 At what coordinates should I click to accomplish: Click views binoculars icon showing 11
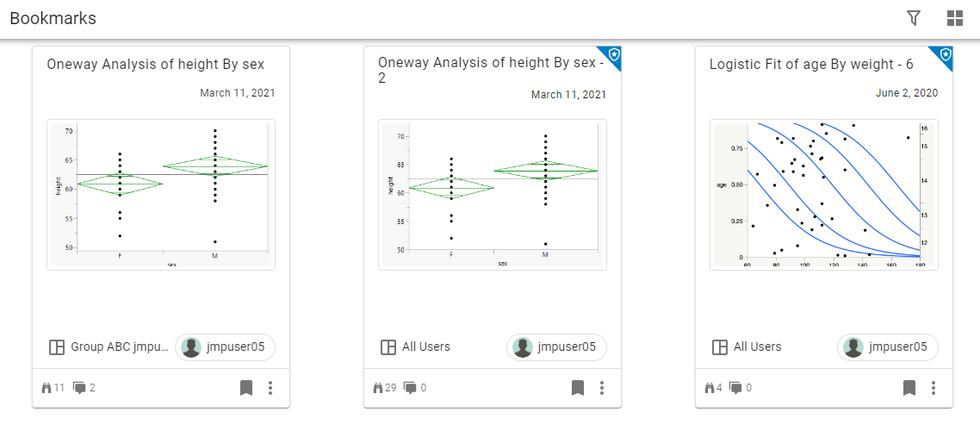point(47,388)
